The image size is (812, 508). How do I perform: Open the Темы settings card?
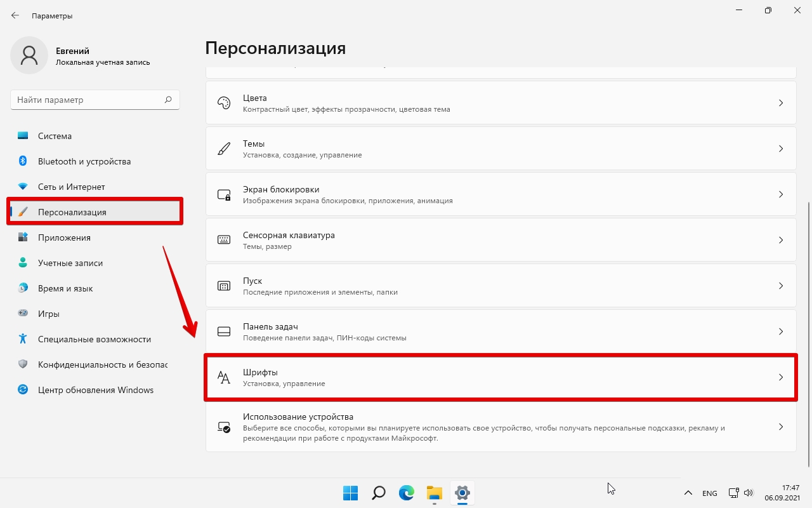pyautogui.click(x=501, y=149)
